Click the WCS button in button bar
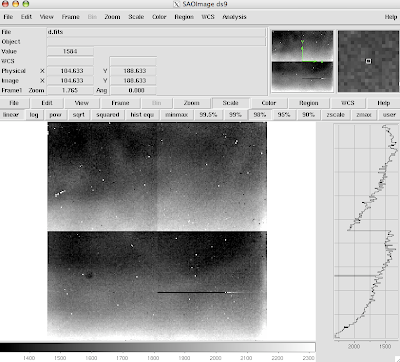400x362 pixels. point(347,103)
